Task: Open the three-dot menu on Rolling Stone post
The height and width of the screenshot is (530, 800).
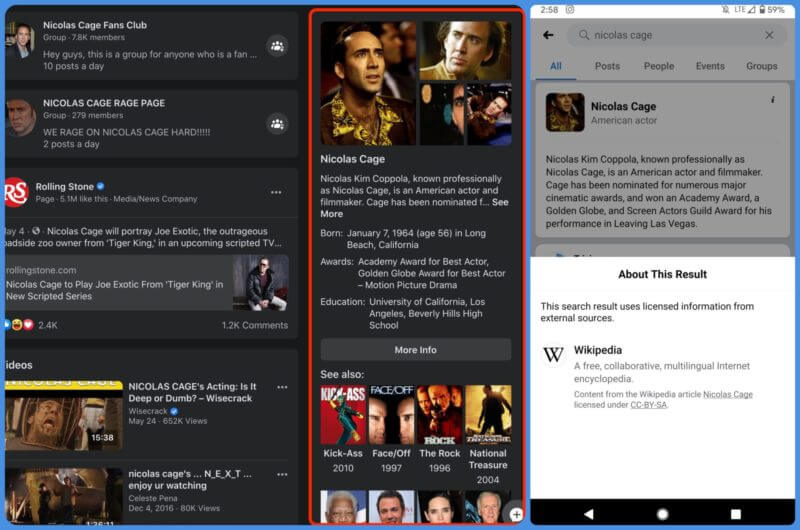Action: 276,192
